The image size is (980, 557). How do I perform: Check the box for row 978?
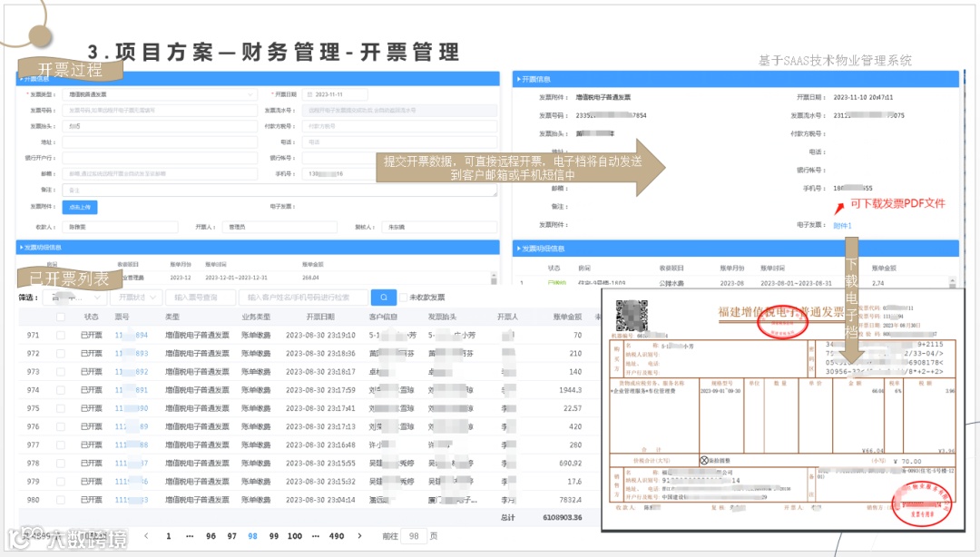click(x=61, y=464)
